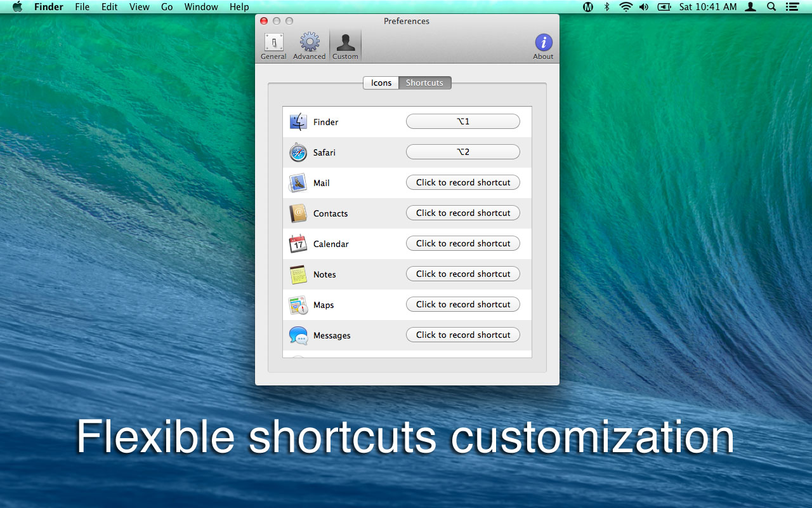The image size is (812, 508).
Task: Select the 'Maps' row label
Action: click(324, 305)
